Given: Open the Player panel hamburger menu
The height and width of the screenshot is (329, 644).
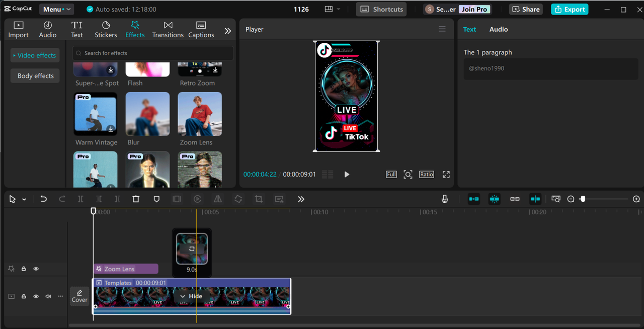Looking at the screenshot, I should tap(442, 29).
